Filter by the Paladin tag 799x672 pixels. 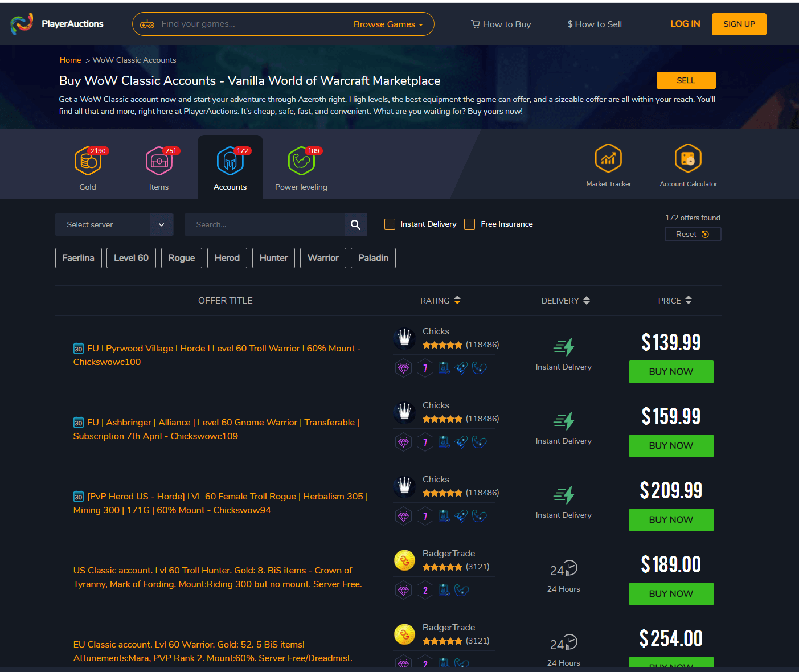point(373,258)
